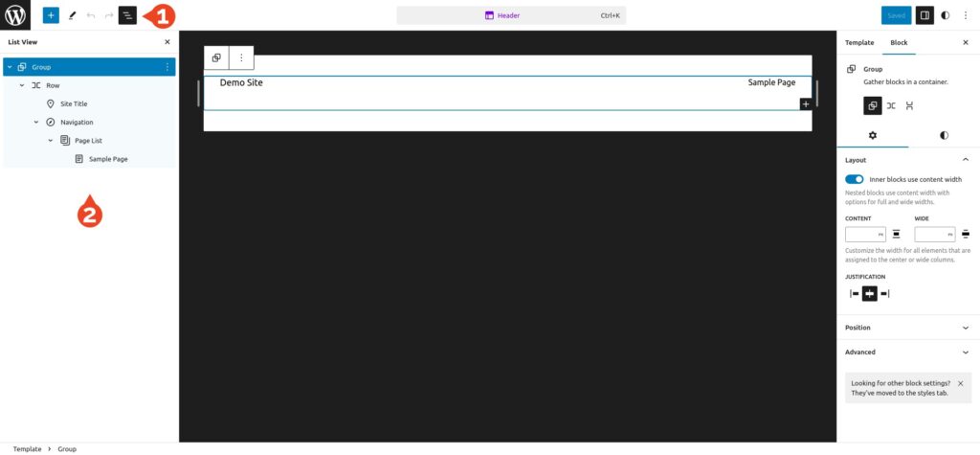
Task: Open options for Group in List View
Action: tap(167, 67)
